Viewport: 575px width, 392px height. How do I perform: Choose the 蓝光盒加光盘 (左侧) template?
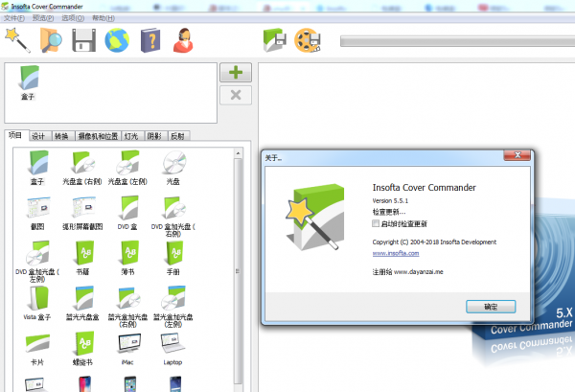coord(173,307)
